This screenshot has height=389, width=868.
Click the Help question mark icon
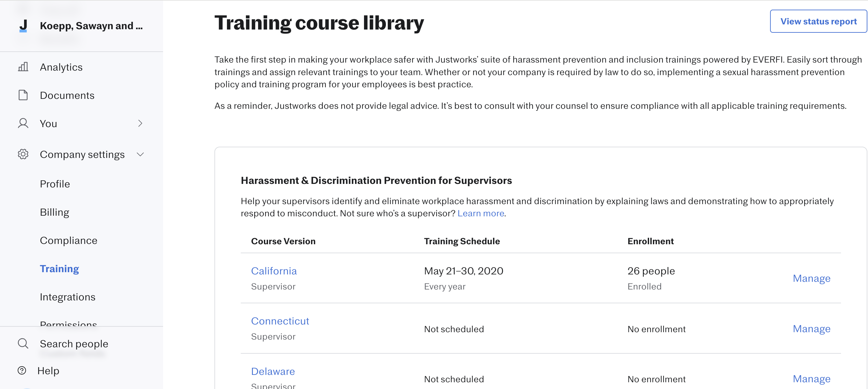pos(22,370)
